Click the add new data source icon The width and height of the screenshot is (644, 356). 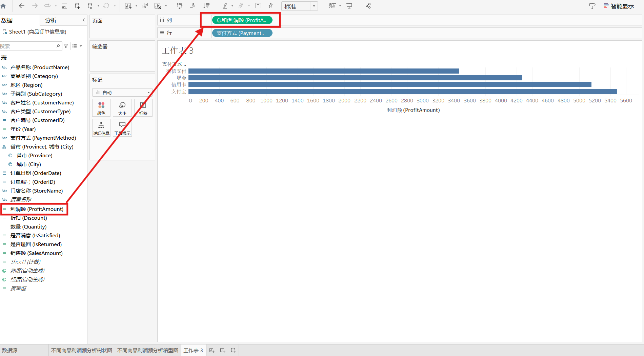pyautogui.click(x=78, y=6)
